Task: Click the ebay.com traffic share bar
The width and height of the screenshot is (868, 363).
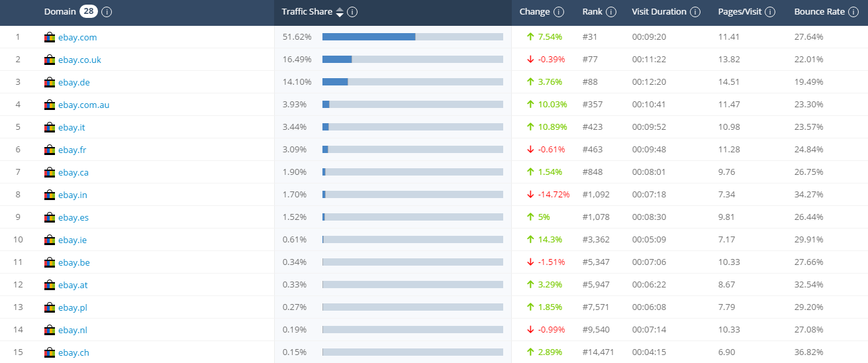Action: click(412, 37)
